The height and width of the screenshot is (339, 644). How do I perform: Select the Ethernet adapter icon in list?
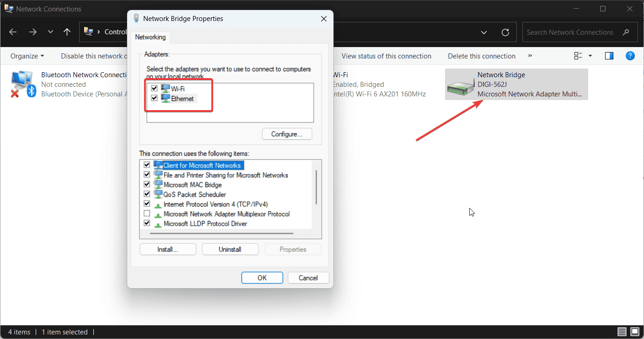pyautogui.click(x=165, y=98)
